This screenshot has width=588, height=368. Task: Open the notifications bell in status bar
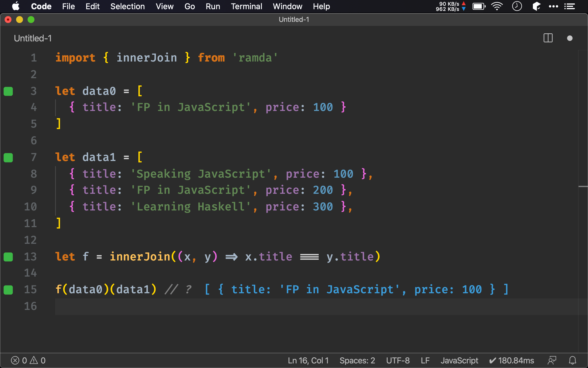coord(572,361)
